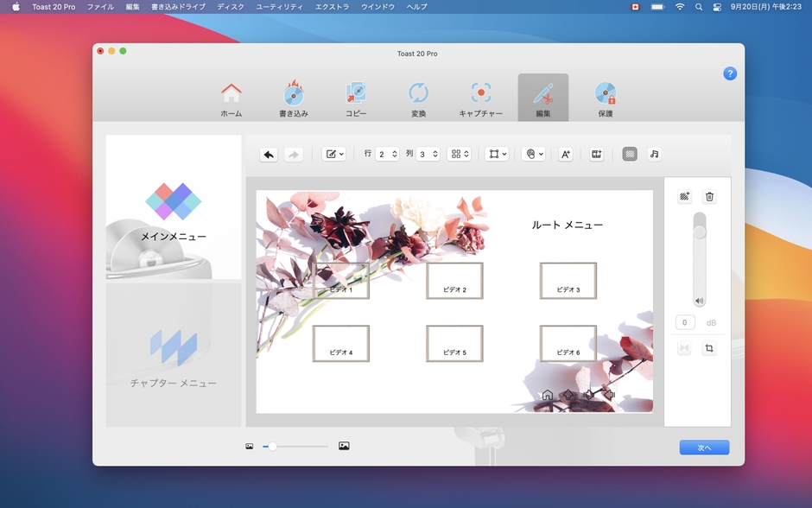
Task: Expand the 行 row count stepper
Action: coord(393,154)
